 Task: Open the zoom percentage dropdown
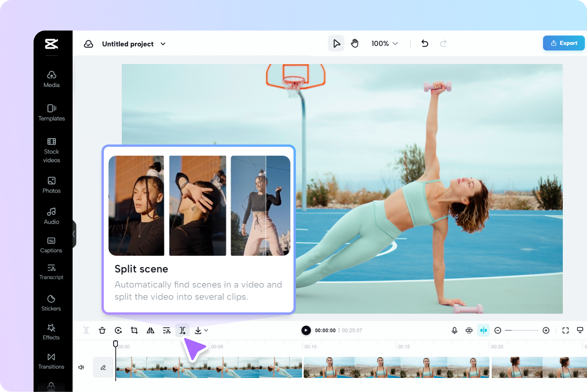click(x=384, y=43)
